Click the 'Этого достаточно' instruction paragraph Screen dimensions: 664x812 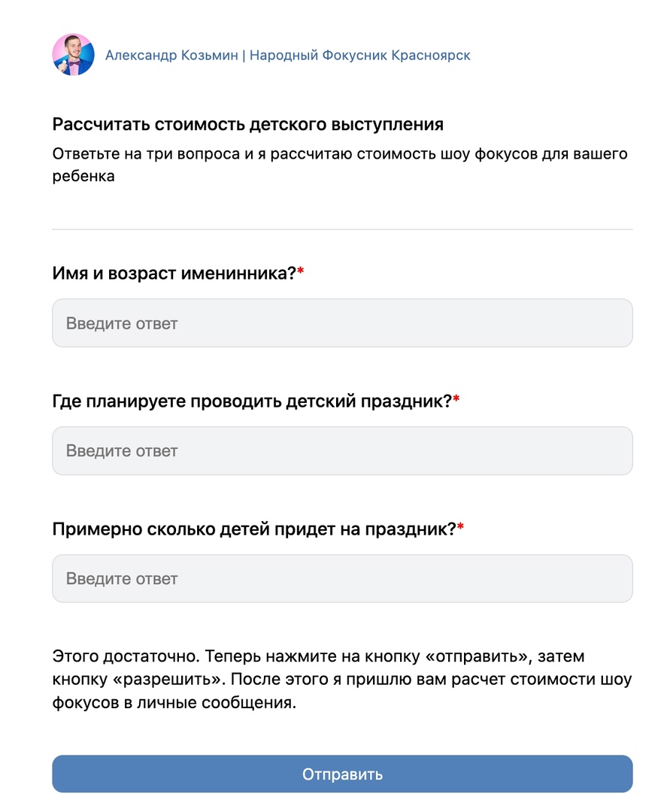[342, 679]
